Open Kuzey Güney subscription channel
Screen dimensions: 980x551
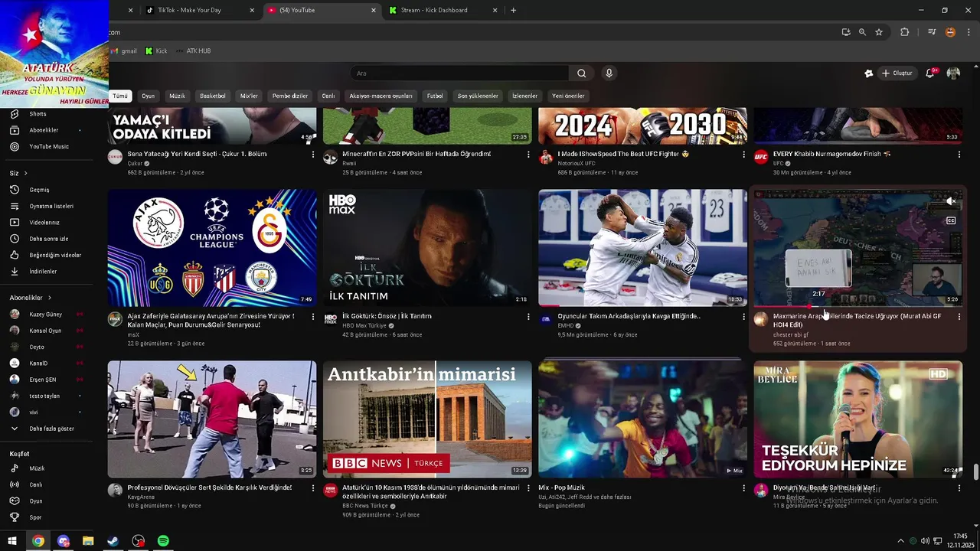pos(46,315)
